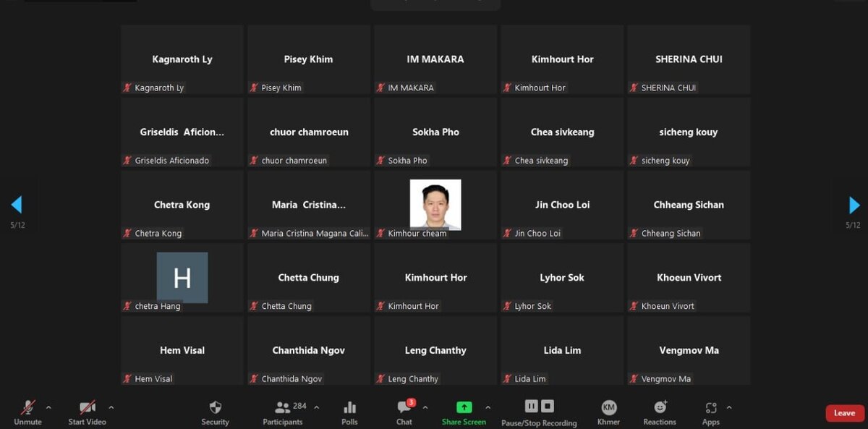Click muted mic icon on SHERINA CHUI tile
Viewport: 868px width, 429px height.
pos(634,88)
